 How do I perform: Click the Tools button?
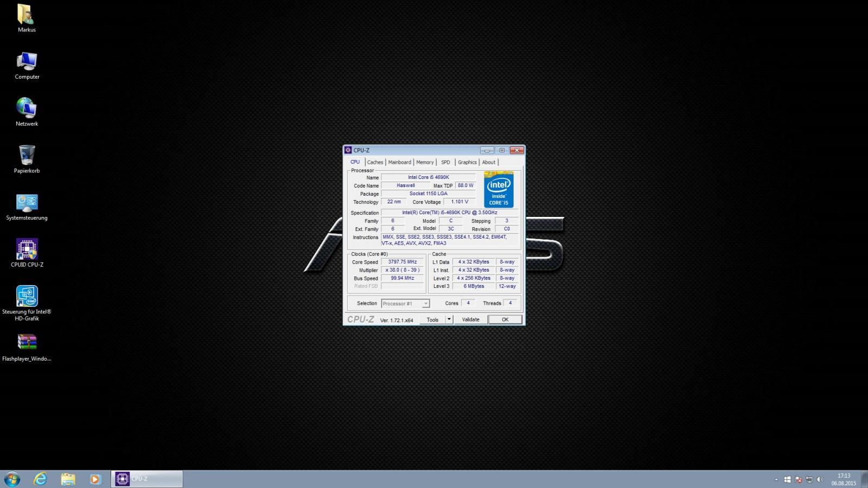(432, 320)
